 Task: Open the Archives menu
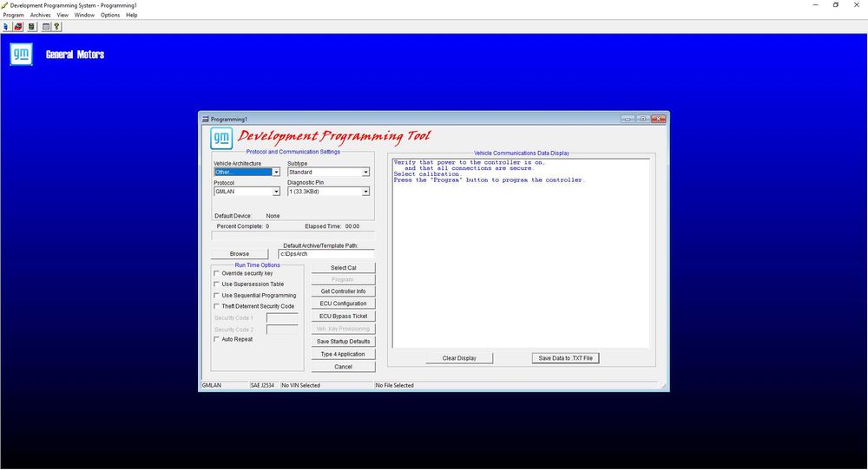coord(41,15)
